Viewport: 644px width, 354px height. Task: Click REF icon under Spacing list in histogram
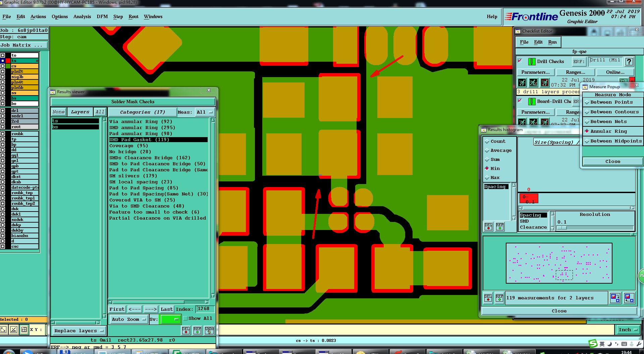click(x=500, y=227)
